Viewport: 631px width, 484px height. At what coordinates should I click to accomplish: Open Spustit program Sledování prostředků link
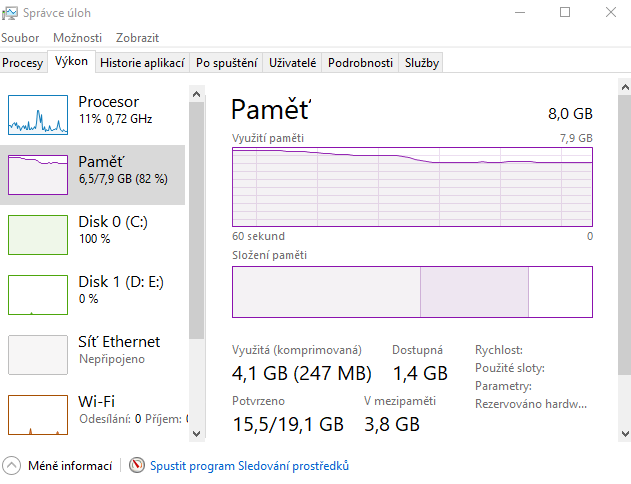tap(249, 466)
